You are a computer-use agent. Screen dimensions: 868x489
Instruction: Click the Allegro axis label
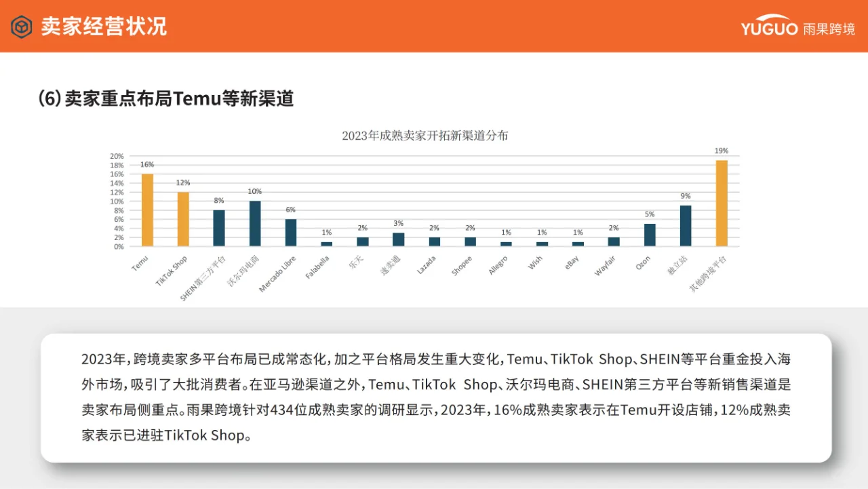point(498,266)
